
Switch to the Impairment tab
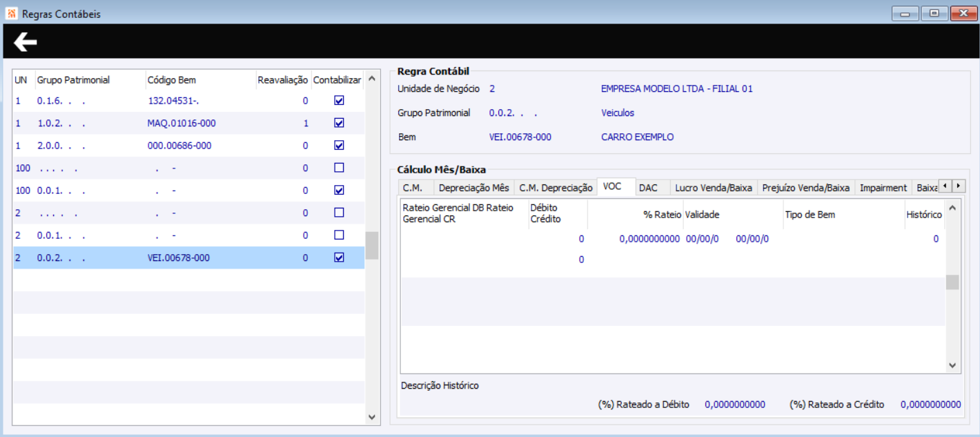[x=883, y=188]
